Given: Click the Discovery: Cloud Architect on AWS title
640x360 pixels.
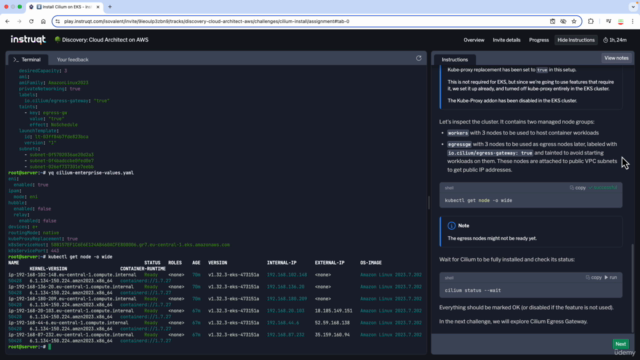Looking at the screenshot, I should 105,40.
